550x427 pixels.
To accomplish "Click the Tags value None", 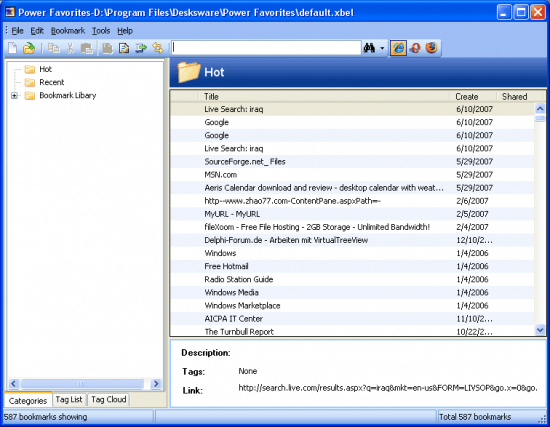I will pyautogui.click(x=248, y=371).
